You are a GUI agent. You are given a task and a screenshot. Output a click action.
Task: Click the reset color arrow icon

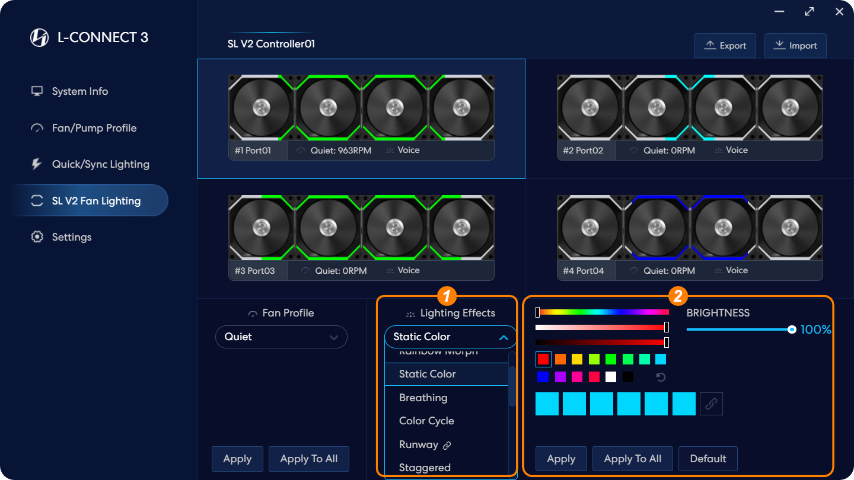point(659,377)
